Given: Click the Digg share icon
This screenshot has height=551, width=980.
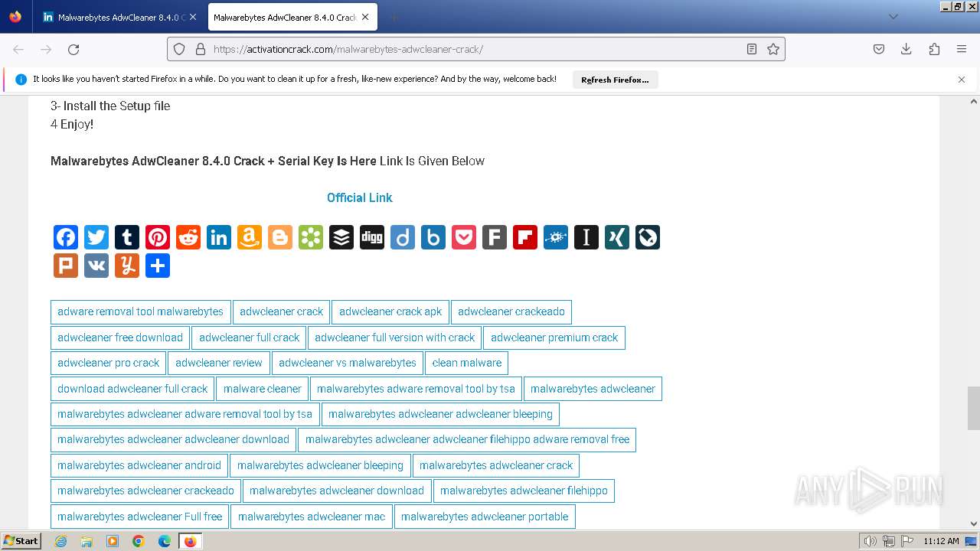Looking at the screenshot, I should point(372,237).
